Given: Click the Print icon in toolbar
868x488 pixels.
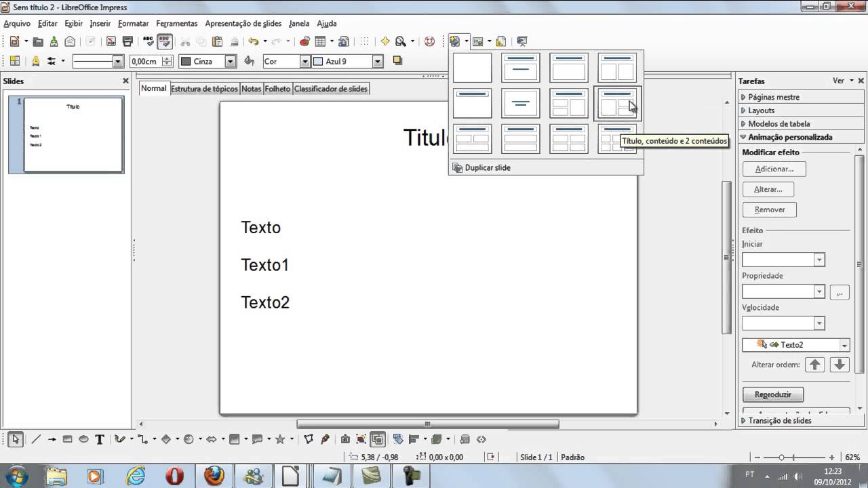Looking at the screenshot, I should pyautogui.click(x=127, y=41).
